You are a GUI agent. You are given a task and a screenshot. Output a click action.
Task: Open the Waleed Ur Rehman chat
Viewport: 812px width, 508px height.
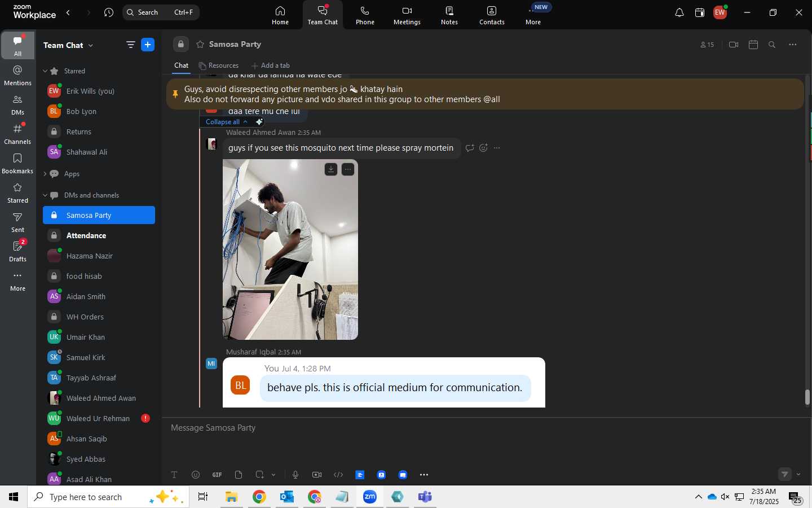tap(99, 418)
